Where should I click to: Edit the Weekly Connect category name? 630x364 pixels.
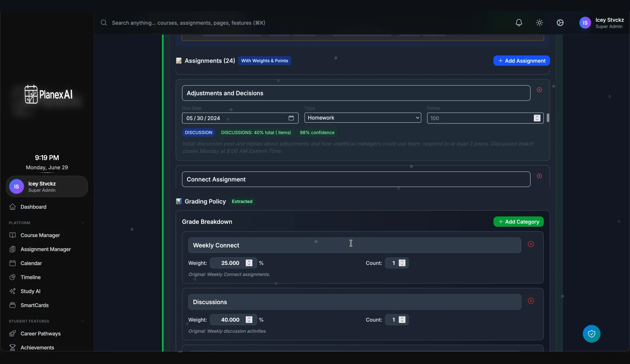[354, 245]
